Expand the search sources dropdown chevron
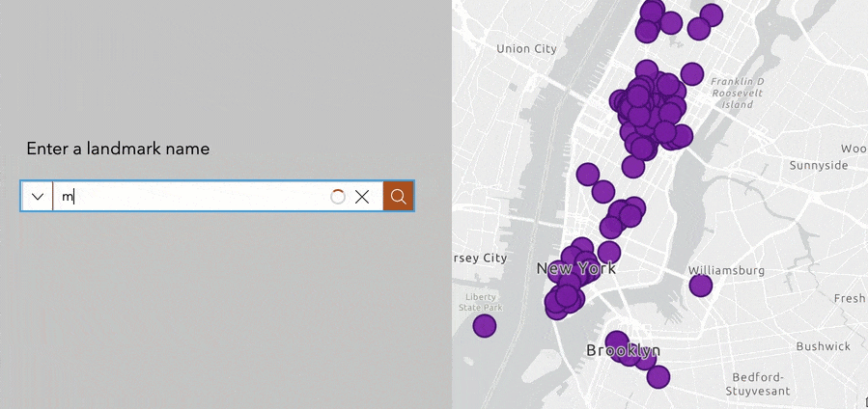 click(38, 197)
